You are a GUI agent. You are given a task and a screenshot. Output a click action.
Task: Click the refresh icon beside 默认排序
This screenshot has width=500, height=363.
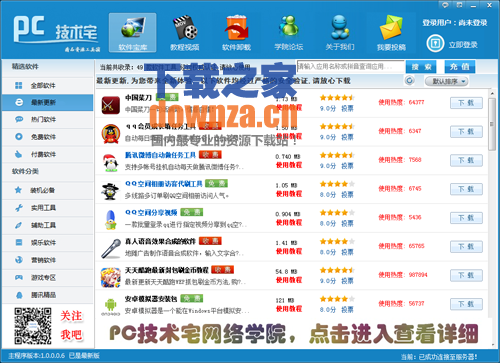410,81
